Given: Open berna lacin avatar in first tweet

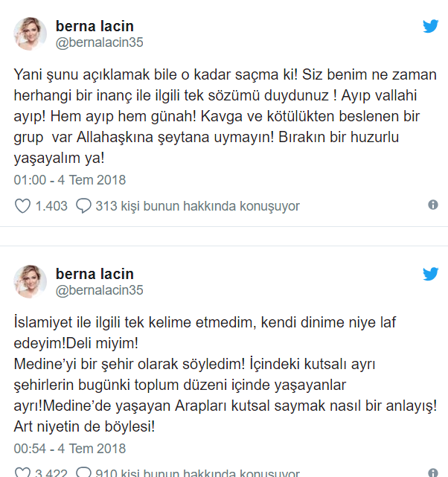Looking at the screenshot, I should (30, 33).
